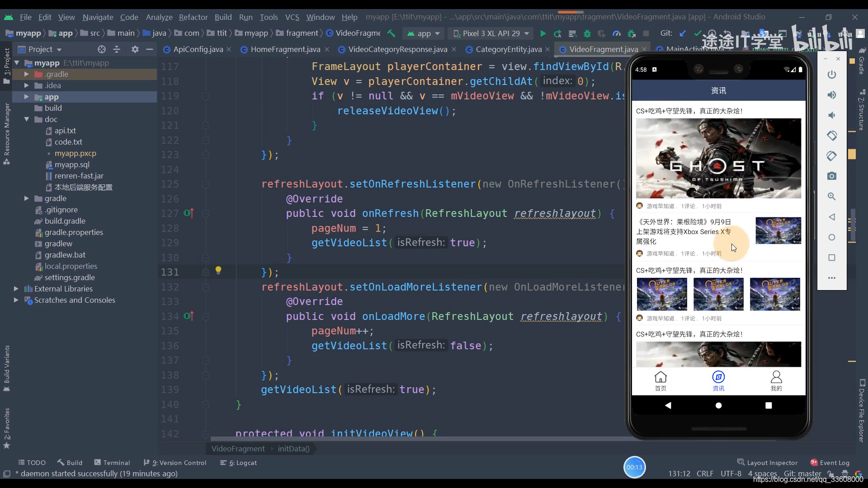The height and width of the screenshot is (488, 868).
Task: Click the emulator Volume Up icon
Action: (x=832, y=95)
